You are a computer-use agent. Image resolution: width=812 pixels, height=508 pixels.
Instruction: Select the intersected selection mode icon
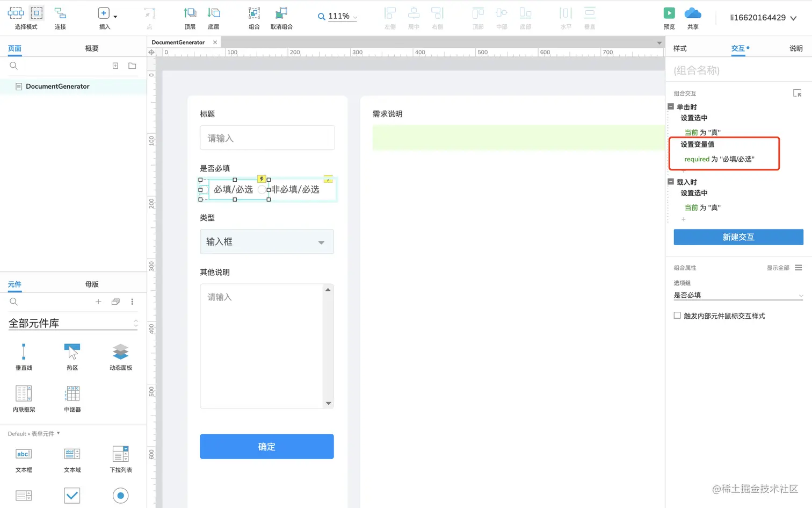[16, 13]
